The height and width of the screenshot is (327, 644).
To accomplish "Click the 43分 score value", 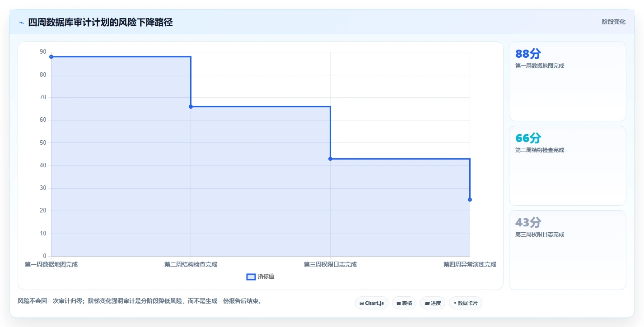I will coord(528,222).
